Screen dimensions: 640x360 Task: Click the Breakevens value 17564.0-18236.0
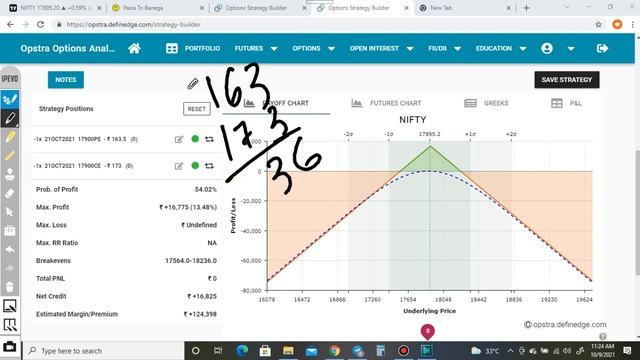click(191, 261)
